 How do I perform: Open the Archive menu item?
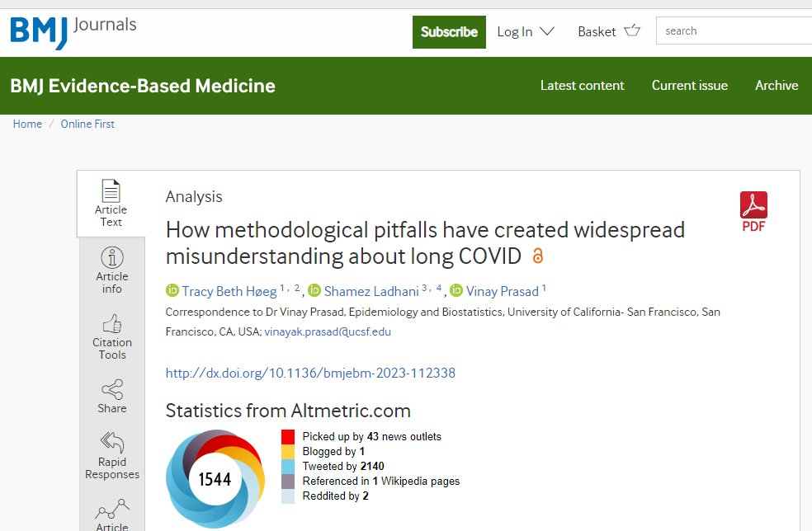pyautogui.click(x=776, y=85)
